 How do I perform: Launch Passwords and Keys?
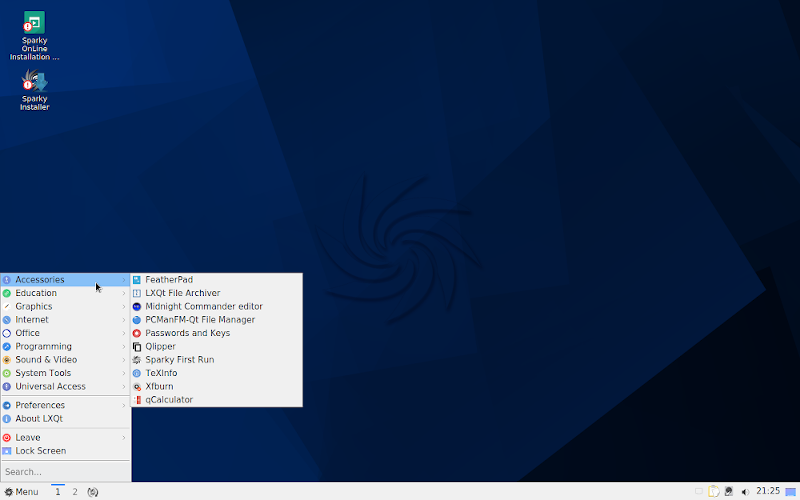tap(216, 333)
